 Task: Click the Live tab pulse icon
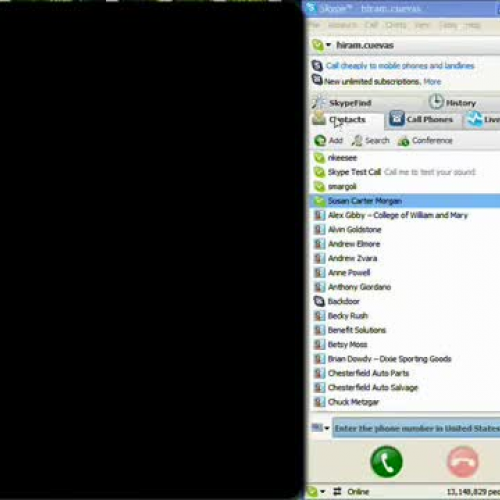(x=475, y=119)
